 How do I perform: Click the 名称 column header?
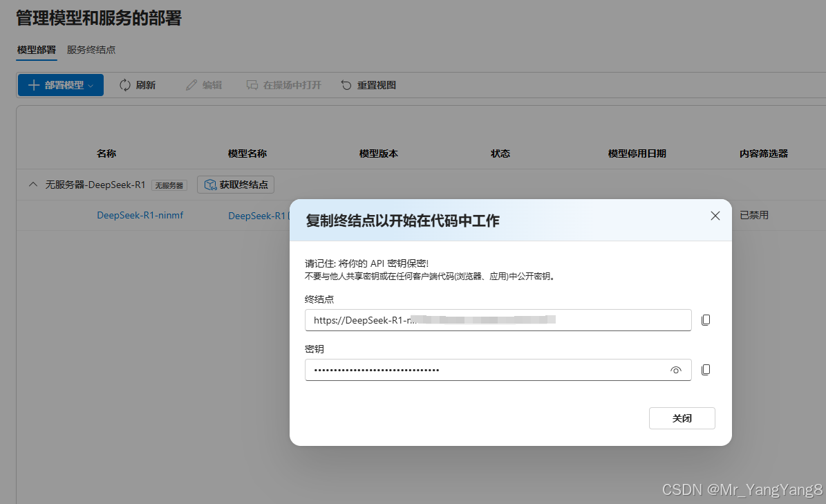click(106, 153)
